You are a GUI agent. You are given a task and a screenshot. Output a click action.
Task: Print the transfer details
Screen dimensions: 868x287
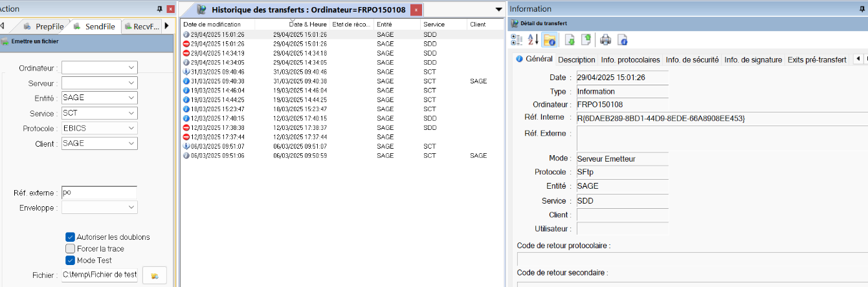pos(606,40)
